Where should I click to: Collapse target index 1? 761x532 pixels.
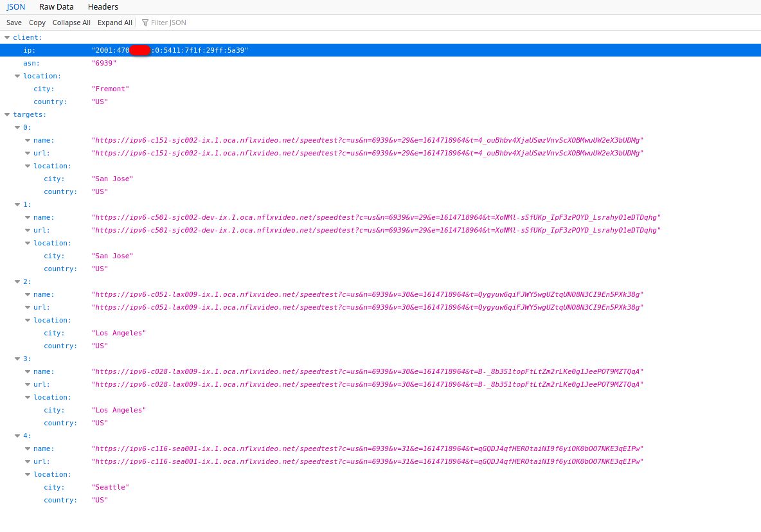(17, 205)
